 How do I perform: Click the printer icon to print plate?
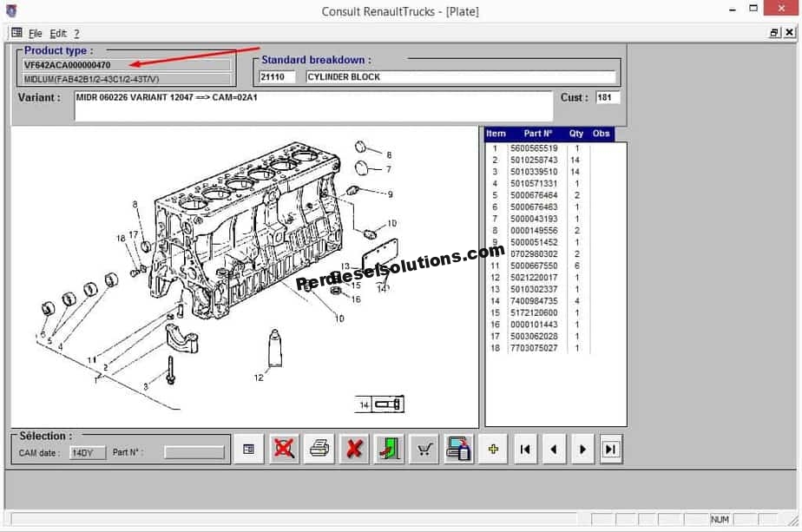(x=319, y=450)
